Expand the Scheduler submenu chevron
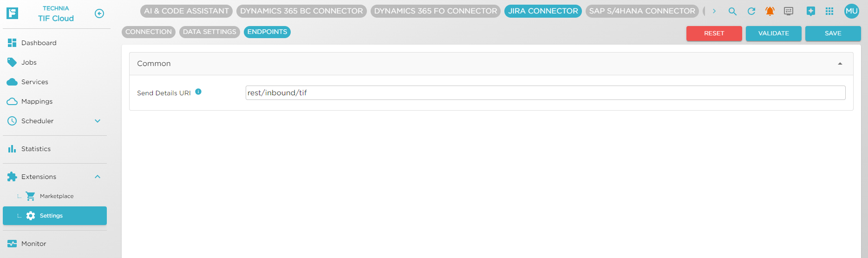 (x=98, y=121)
